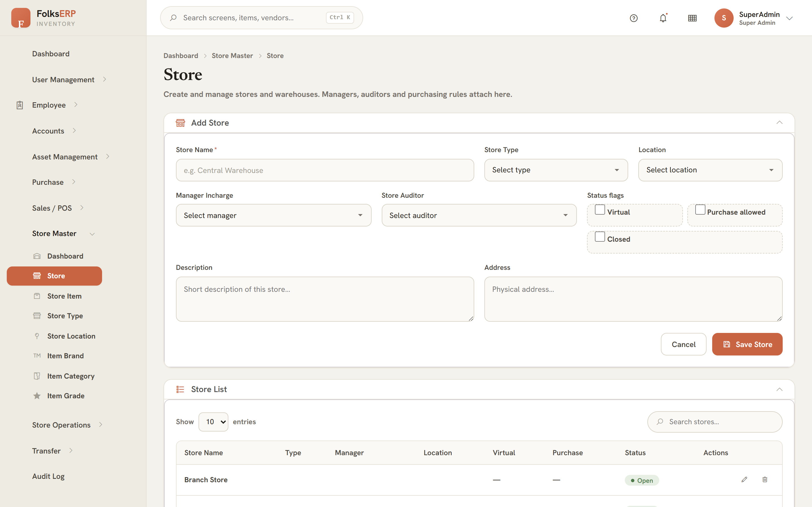Click the SuperAdmin avatar circle
Screen dimensions: 812x507
point(724,18)
